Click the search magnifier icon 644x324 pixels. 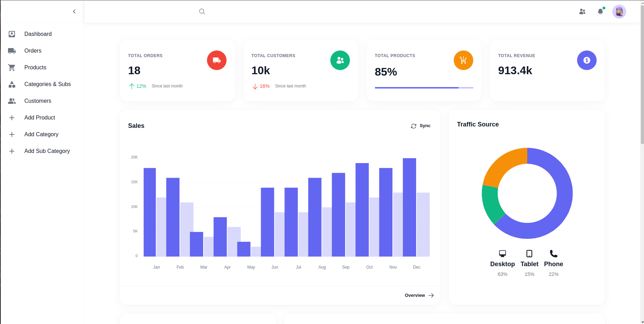[202, 11]
